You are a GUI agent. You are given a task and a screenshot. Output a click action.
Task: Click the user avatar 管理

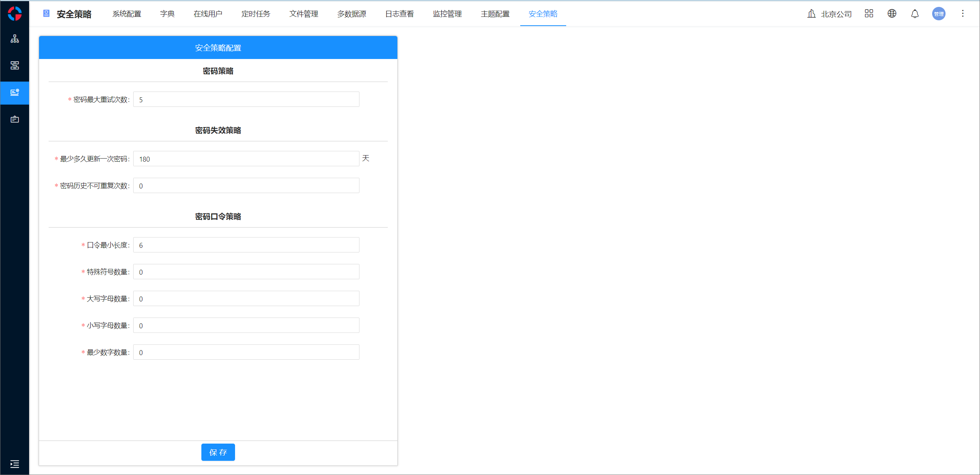(938, 14)
